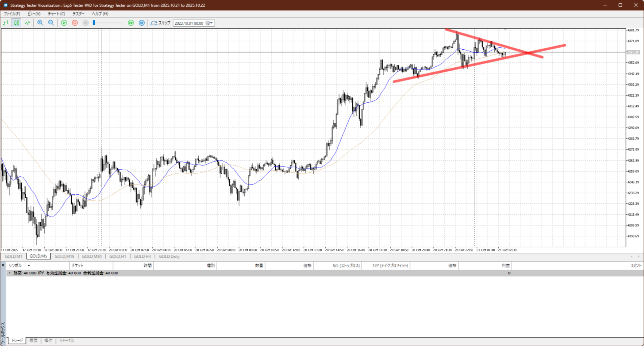
Task: Close the toolbox panel with X
Action: tap(3, 265)
